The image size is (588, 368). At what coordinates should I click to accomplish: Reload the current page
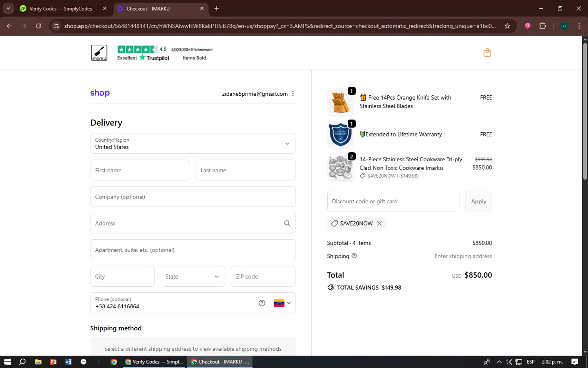click(38, 26)
